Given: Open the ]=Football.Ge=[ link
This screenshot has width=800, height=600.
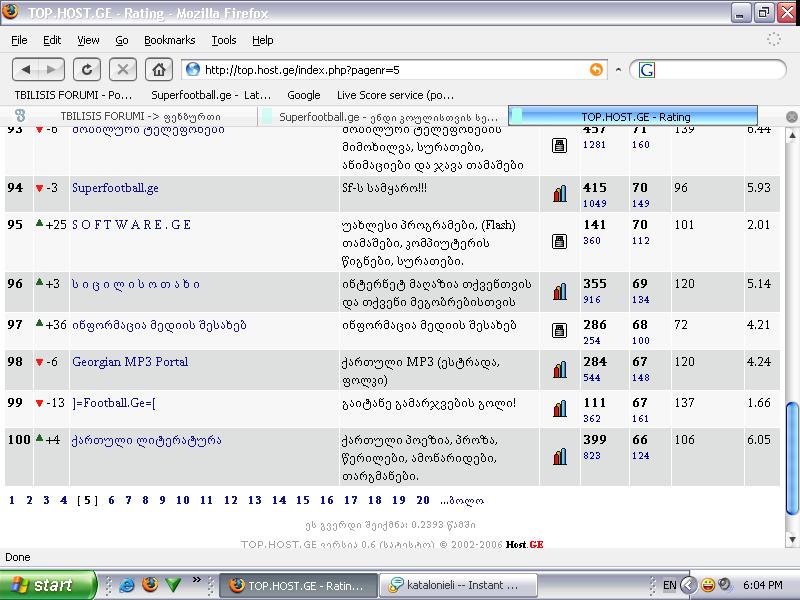Looking at the screenshot, I should [x=114, y=403].
